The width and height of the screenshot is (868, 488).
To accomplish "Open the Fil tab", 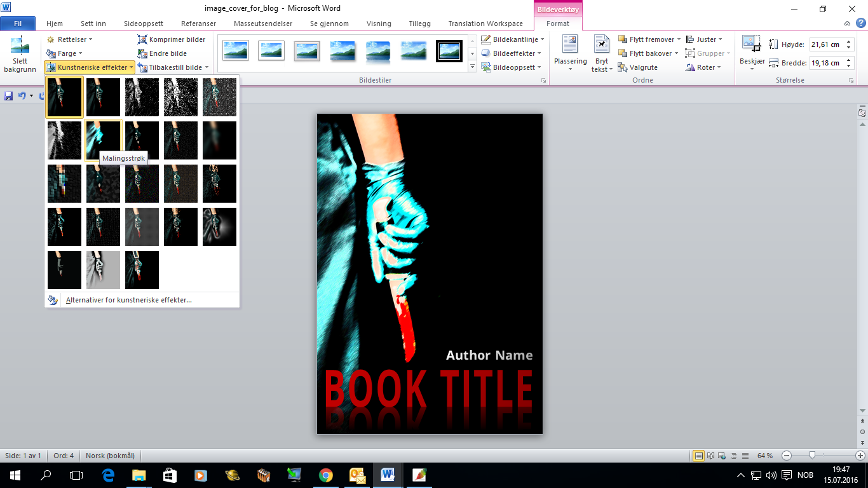I will tap(18, 24).
